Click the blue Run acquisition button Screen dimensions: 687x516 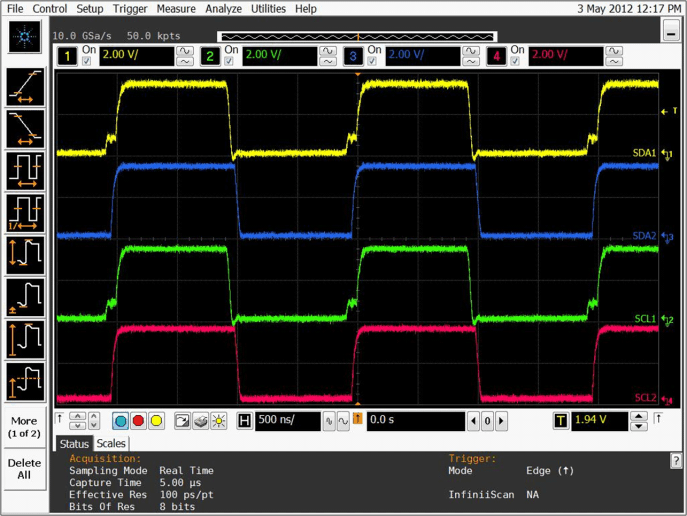pos(120,421)
